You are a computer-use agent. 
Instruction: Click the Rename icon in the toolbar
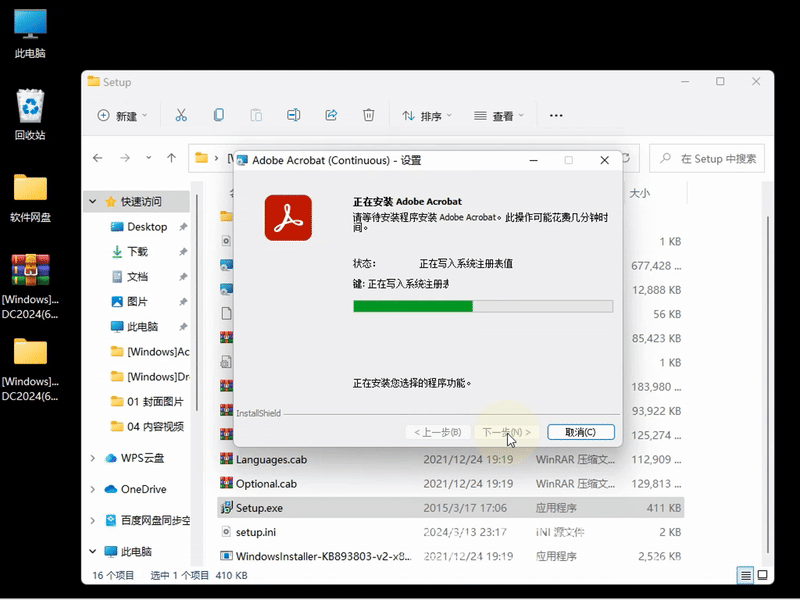pyautogui.click(x=294, y=115)
